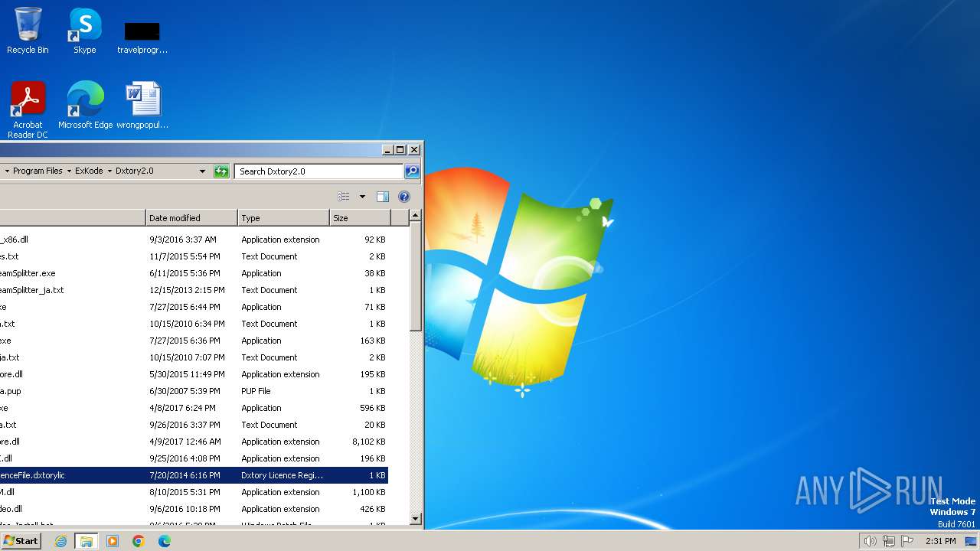Select the 596 KB Application row
Image resolution: width=980 pixels, height=551 pixels.
click(x=194, y=408)
